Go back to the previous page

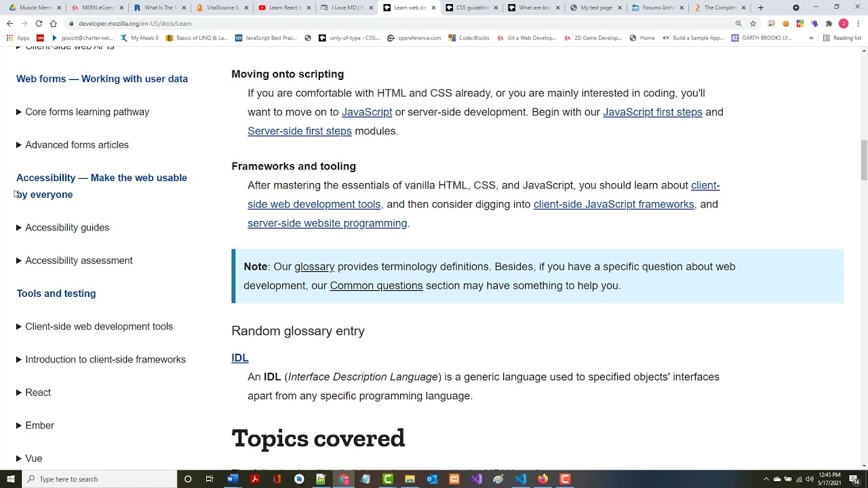pos(9,23)
